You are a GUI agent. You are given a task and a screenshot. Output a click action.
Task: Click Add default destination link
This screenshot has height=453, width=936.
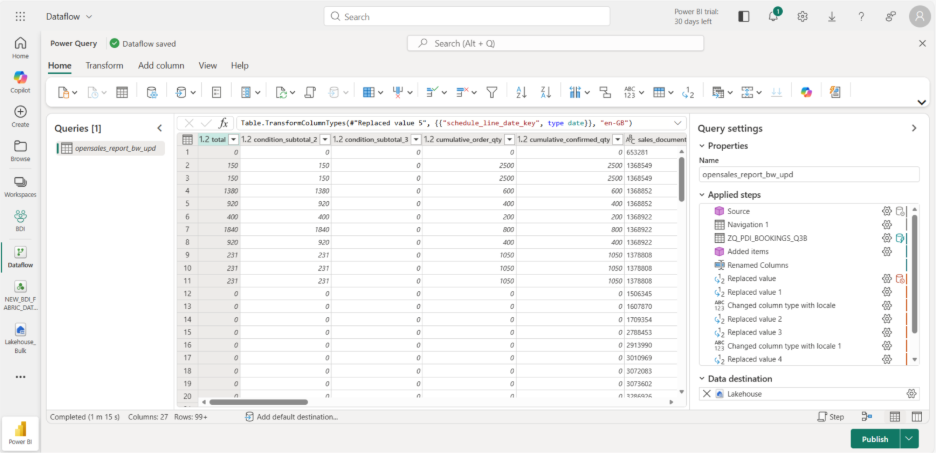click(297, 416)
